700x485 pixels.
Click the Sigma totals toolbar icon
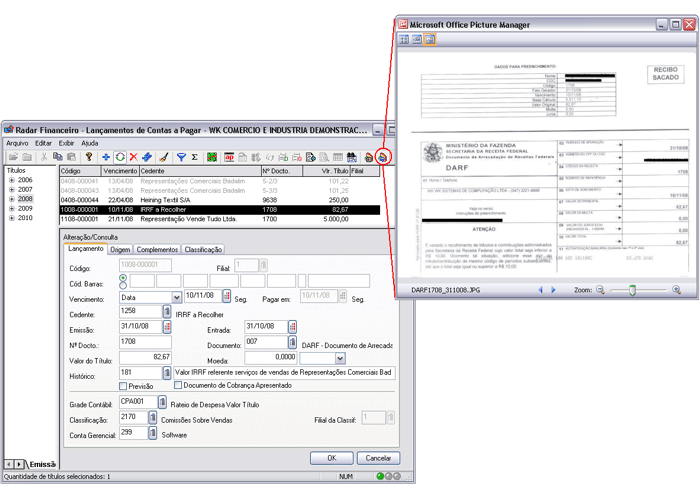pos(194,157)
